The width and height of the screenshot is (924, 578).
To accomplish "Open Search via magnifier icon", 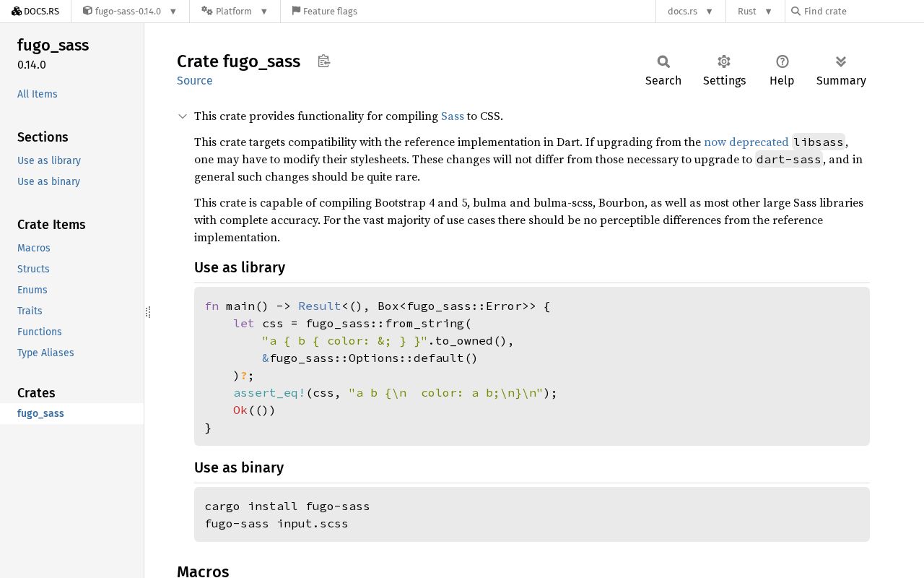I will (x=663, y=61).
